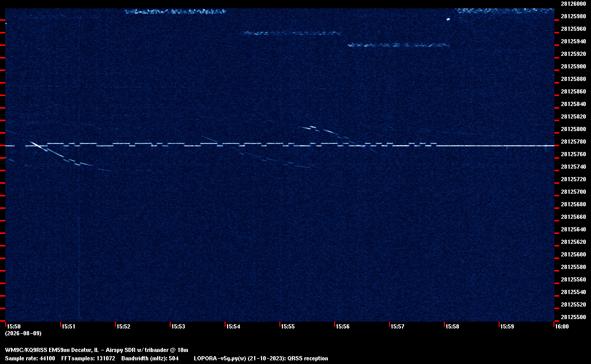This screenshot has height=364, width=591.
Task: Click the 15:52 time label
Action: 123,326
